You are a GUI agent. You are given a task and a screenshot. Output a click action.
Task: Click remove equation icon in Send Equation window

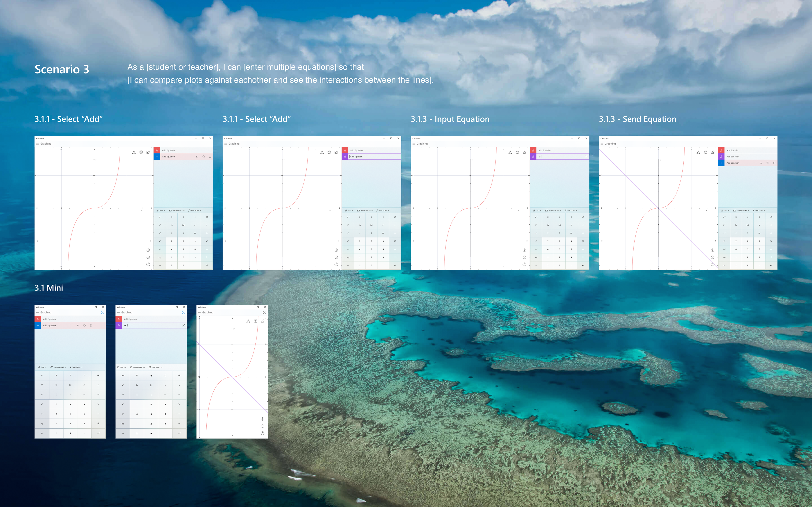click(774, 163)
